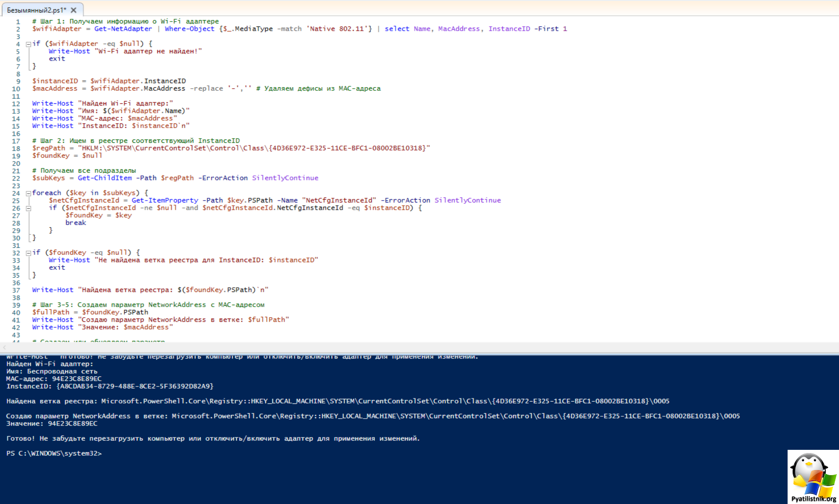
Task: Click the console output 'Имя: Беспроводная сеть'
Action: (52, 371)
